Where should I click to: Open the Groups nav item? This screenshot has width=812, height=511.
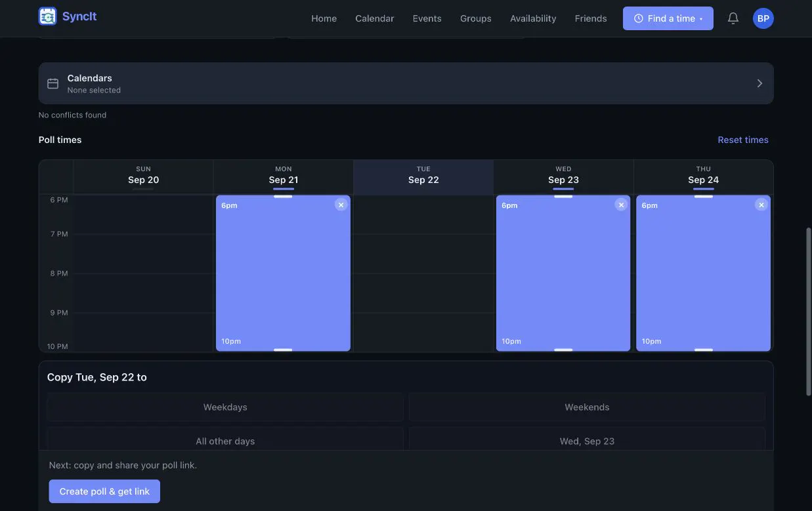click(x=476, y=18)
